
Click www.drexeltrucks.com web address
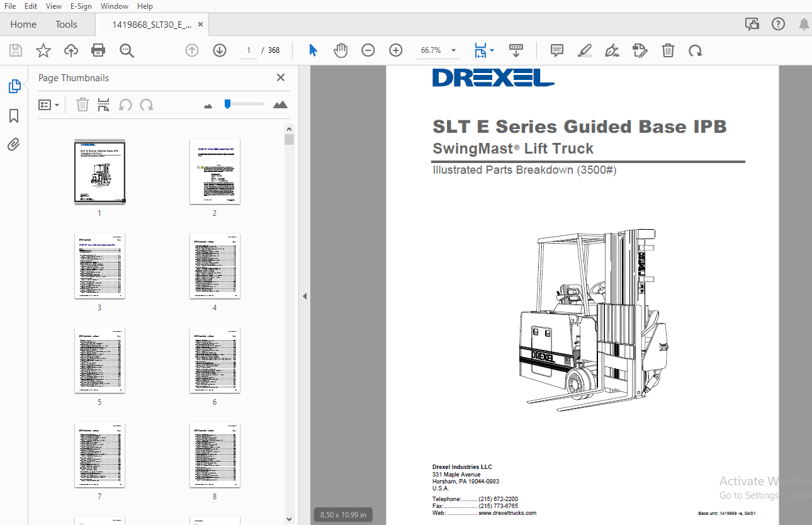[x=507, y=512]
